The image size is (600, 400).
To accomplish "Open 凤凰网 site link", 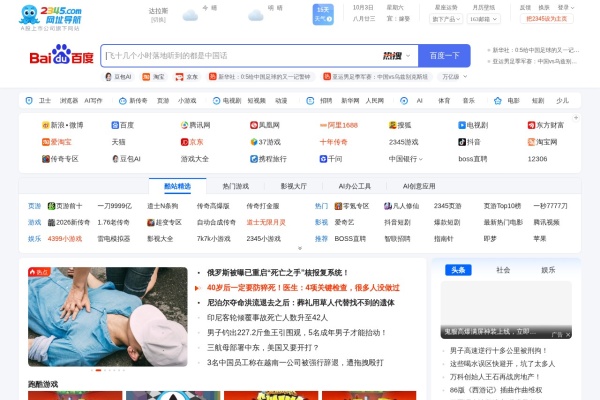I will pos(265,125).
